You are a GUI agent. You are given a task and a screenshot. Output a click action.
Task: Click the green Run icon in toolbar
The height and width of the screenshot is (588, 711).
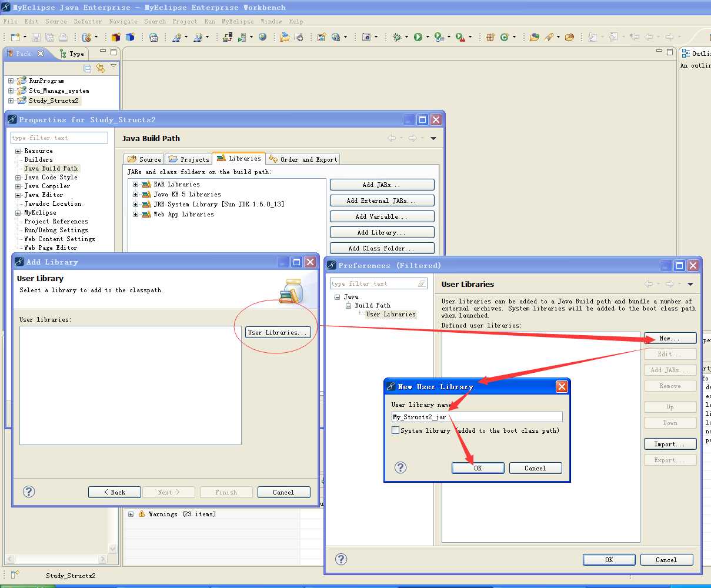(418, 37)
